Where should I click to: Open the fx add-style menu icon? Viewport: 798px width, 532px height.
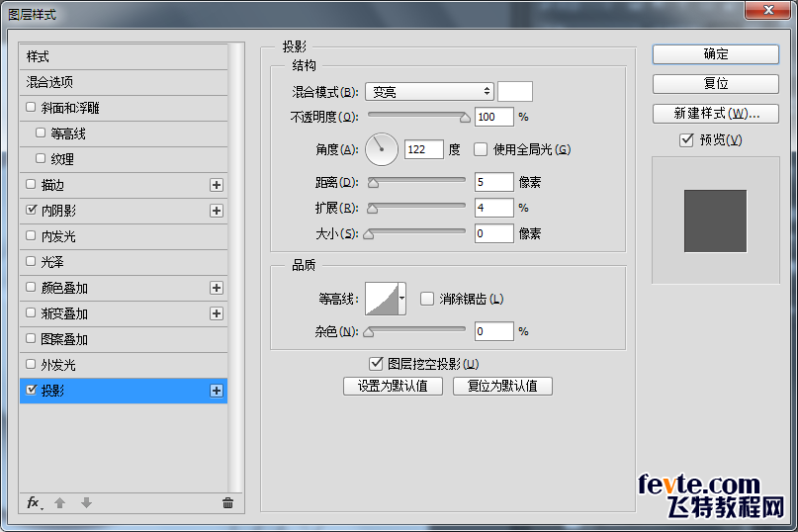(x=34, y=503)
